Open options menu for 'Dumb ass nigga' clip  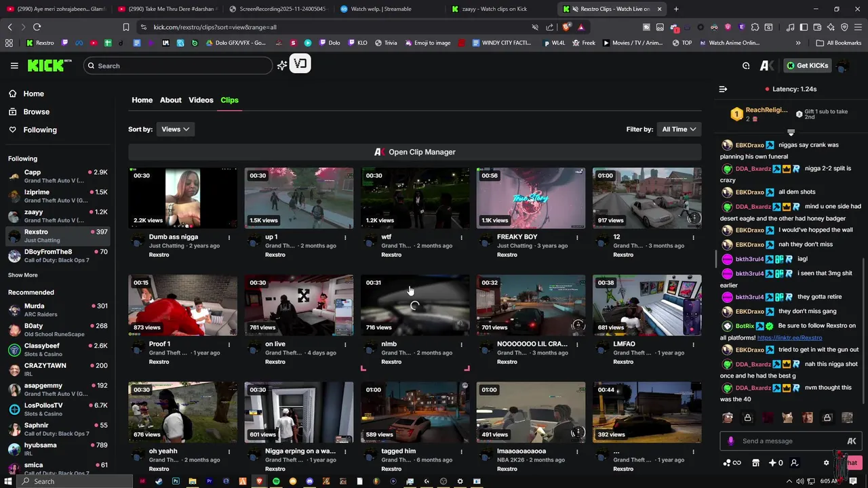pyautogui.click(x=229, y=237)
